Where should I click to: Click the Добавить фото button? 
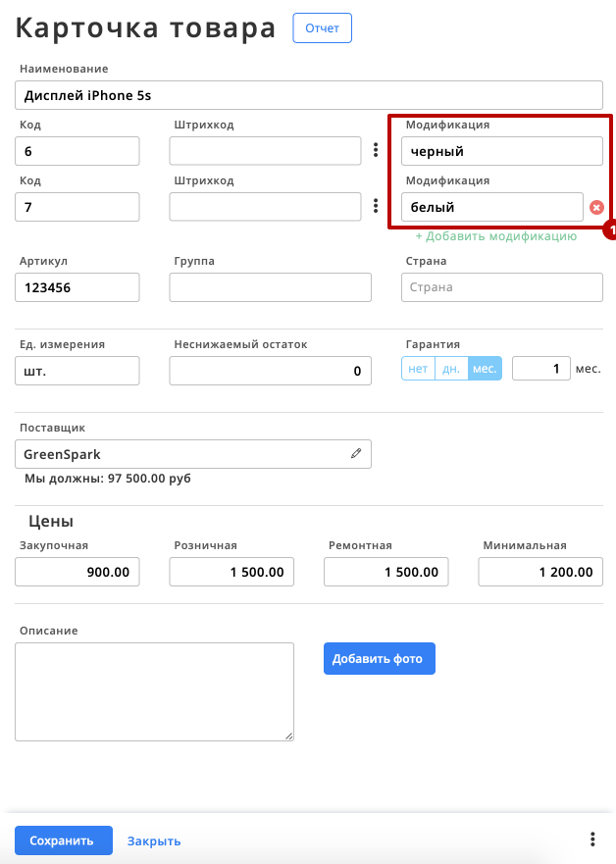coord(380,658)
